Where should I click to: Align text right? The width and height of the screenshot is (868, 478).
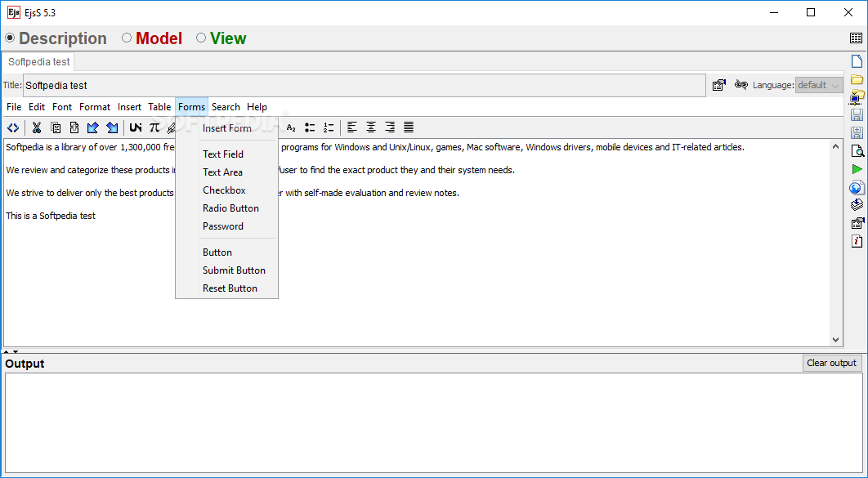click(x=390, y=127)
